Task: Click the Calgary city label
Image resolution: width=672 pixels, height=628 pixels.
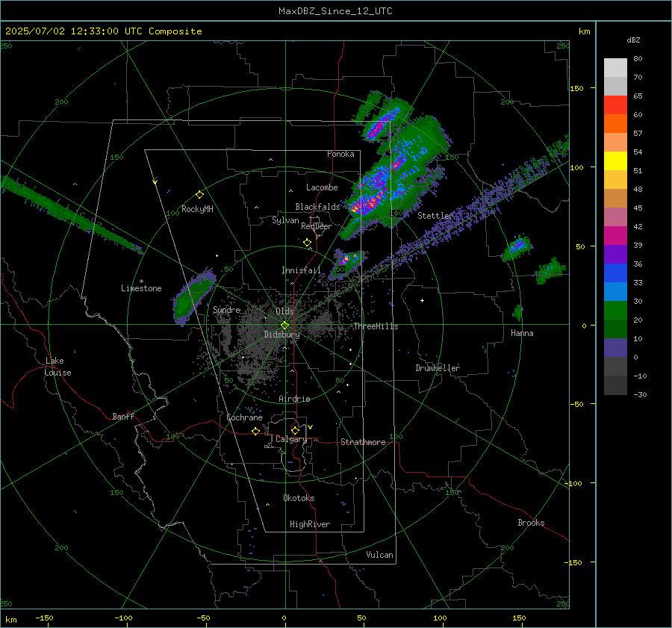Action: 291,439
